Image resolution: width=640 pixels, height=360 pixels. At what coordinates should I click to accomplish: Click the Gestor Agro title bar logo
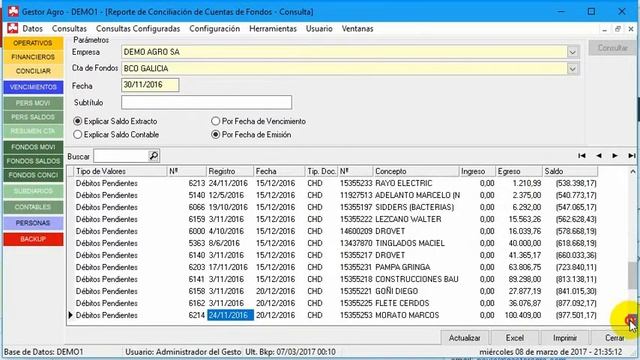(13, 11)
